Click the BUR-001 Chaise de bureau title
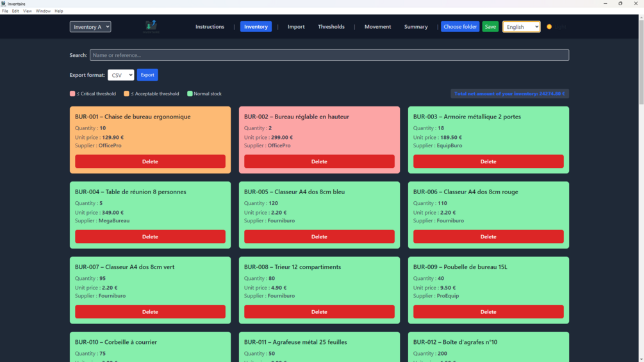The width and height of the screenshot is (644, 362). [x=133, y=117]
